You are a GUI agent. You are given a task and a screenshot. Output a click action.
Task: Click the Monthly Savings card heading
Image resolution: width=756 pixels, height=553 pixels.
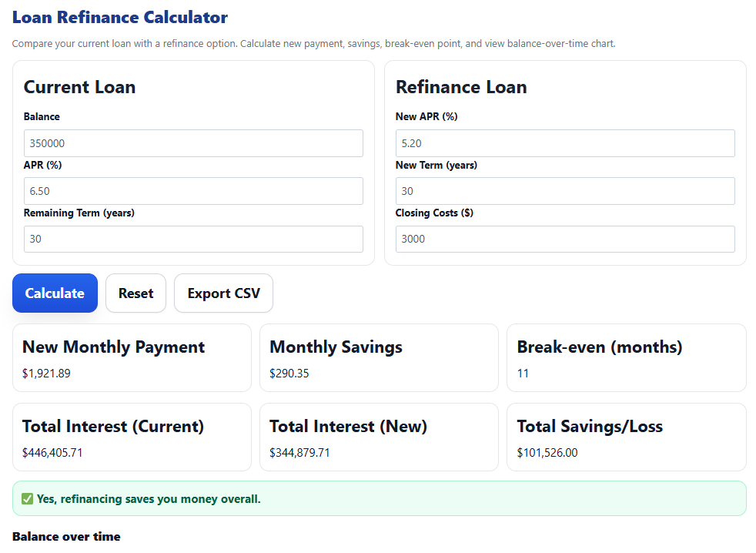(336, 347)
